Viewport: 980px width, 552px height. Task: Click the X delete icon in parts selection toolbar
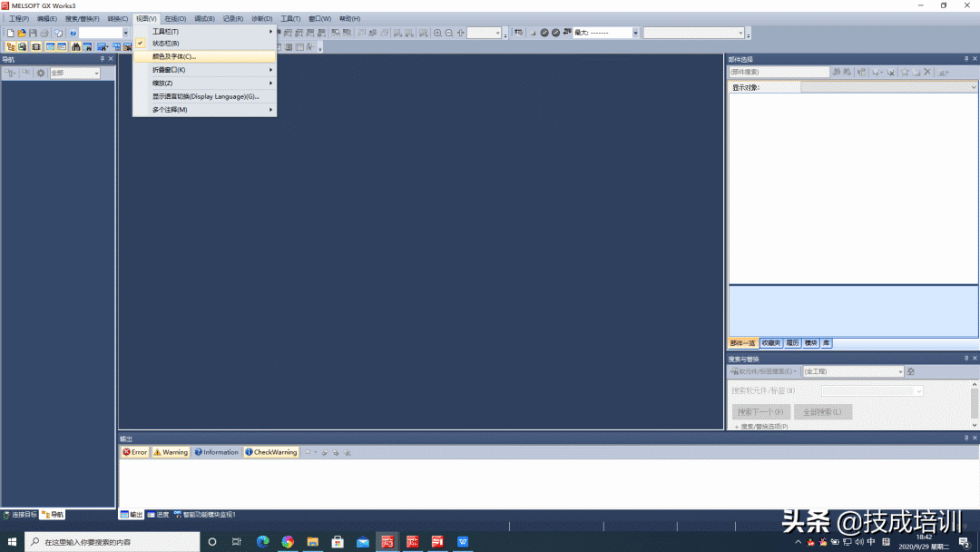pyautogui.click(x=927, y=73)
